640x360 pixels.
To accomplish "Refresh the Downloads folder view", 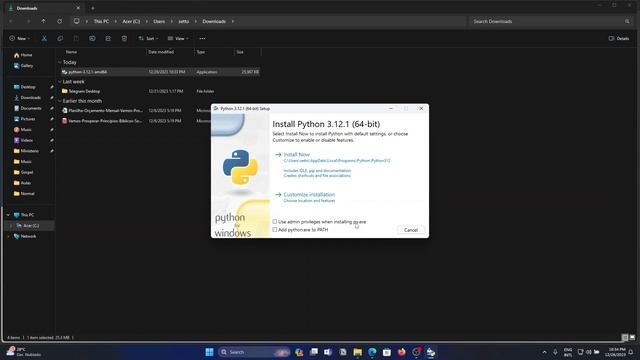I will pyautogui.click(x=60, y=21).
